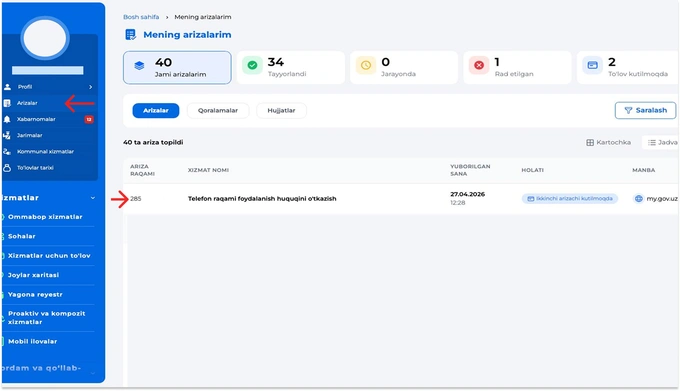
Task: Expand the Profil chevron arrow
Action: coord(90,87)
